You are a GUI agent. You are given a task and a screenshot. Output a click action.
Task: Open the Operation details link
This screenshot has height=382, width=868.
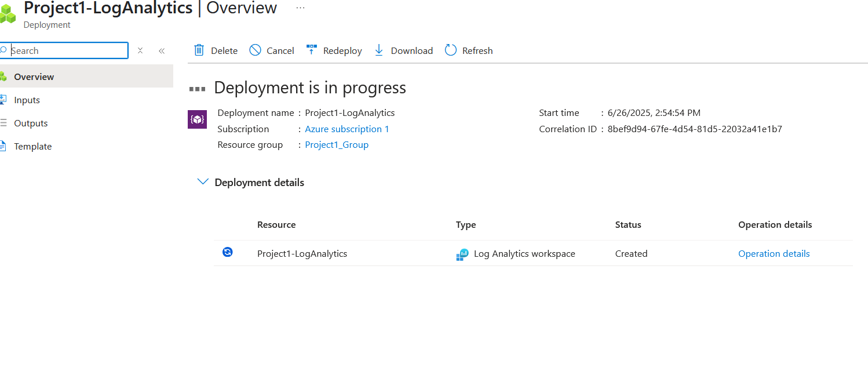(x=774, y=253)
